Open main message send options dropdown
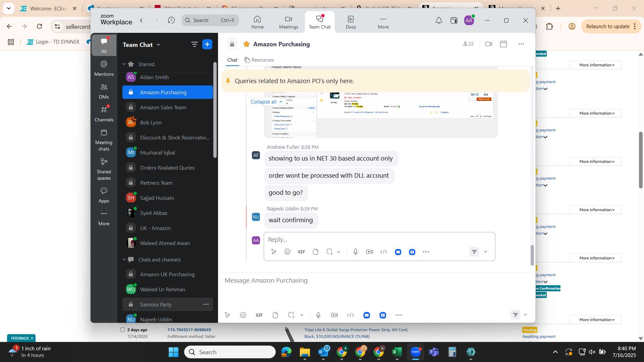Image resolution: width=644 pixels, height=362 pixels. tap(526, 315)
